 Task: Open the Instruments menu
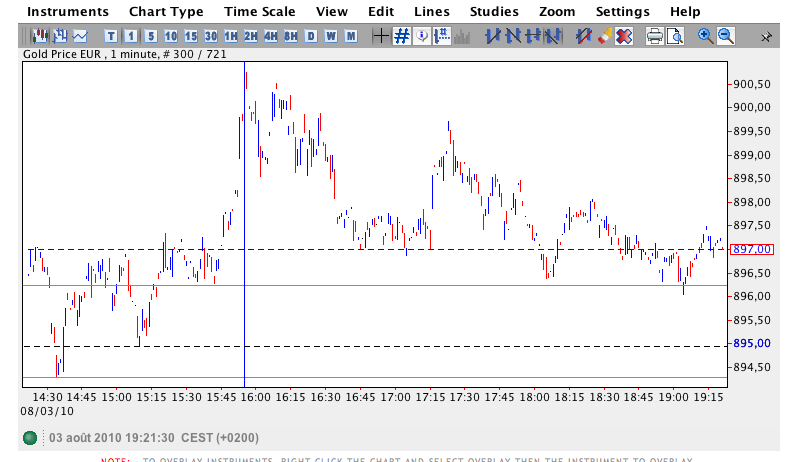pyautogui.click(x=67, y=12)
